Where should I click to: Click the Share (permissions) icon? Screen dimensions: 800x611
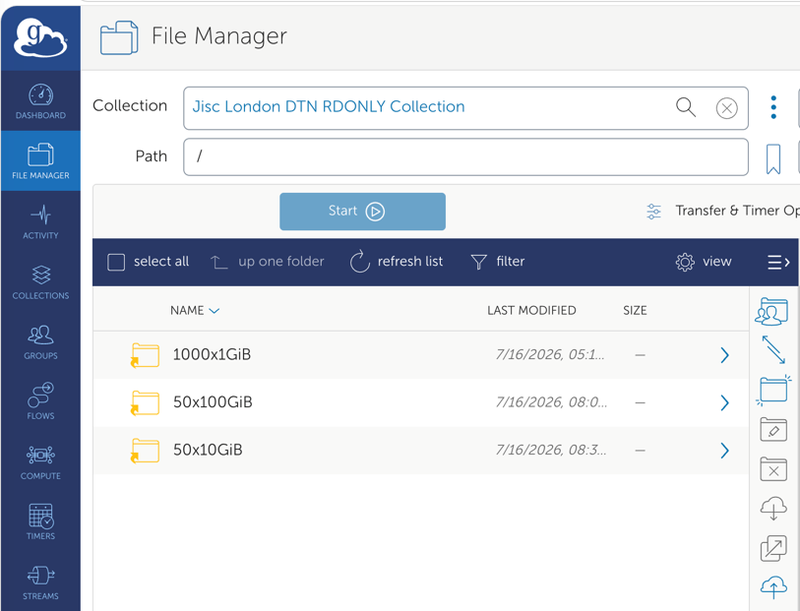[x=771, y=311]
